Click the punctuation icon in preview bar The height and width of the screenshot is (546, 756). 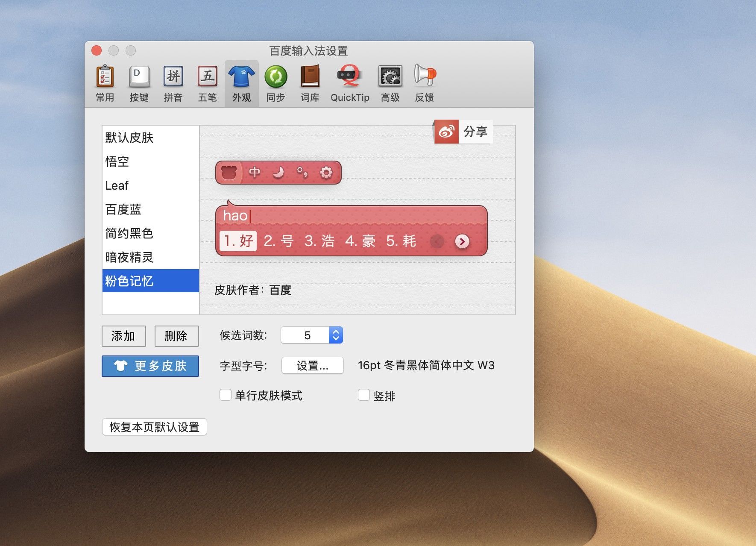click(x=302, y=172)
